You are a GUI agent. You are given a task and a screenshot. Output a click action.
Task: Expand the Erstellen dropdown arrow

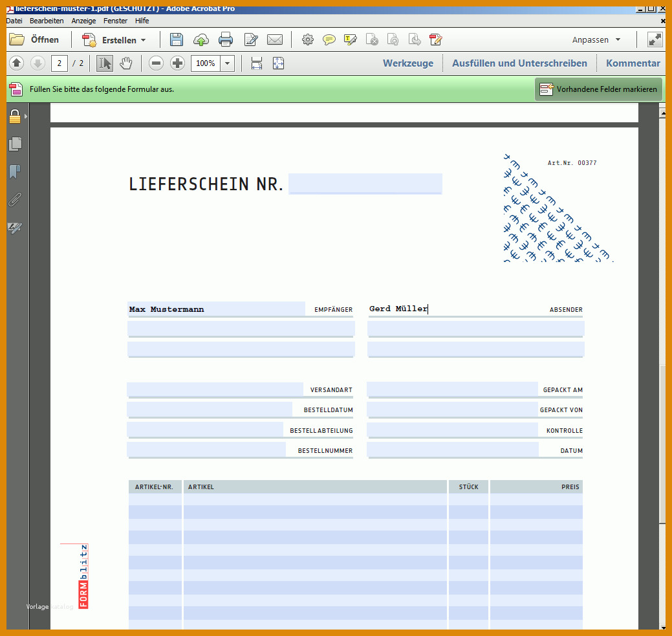pos(143,40)
